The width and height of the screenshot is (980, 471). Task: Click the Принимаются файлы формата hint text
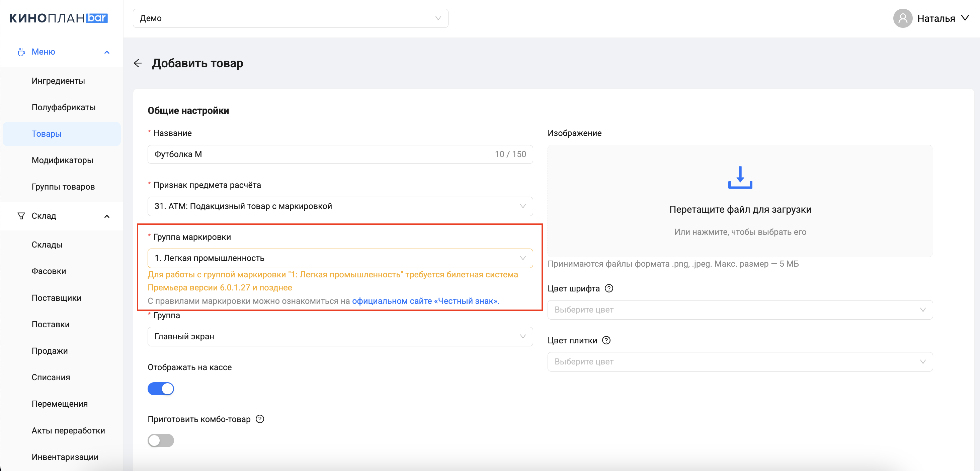click(x=673, y=264)
